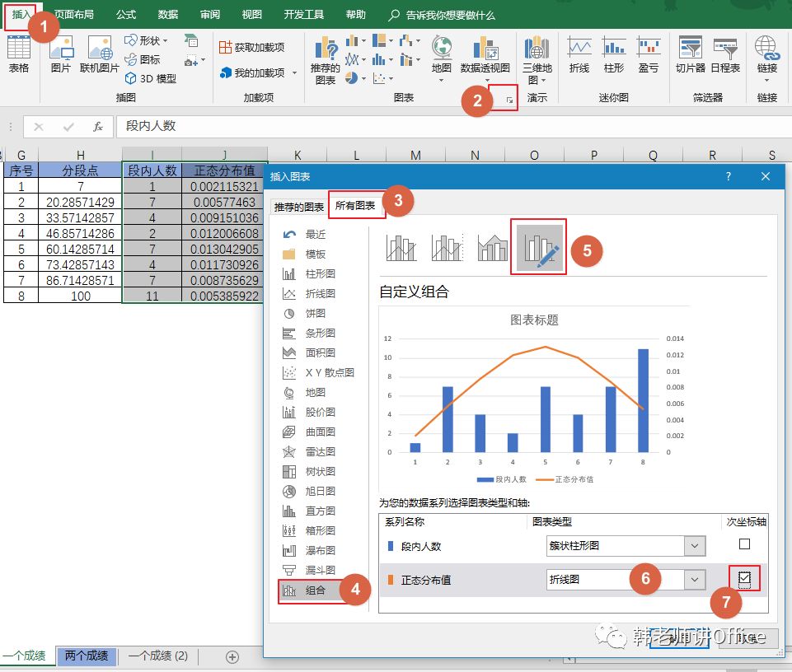Insert a 柱形 sparkline
792x672 pixels.
(x=614, y=54)
